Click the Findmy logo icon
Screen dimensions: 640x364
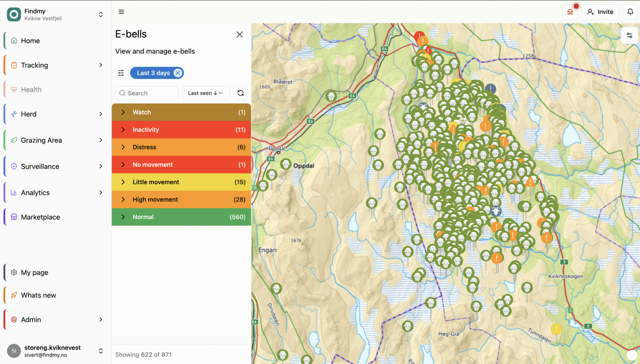pyautogui.click(x=14, y=14)
